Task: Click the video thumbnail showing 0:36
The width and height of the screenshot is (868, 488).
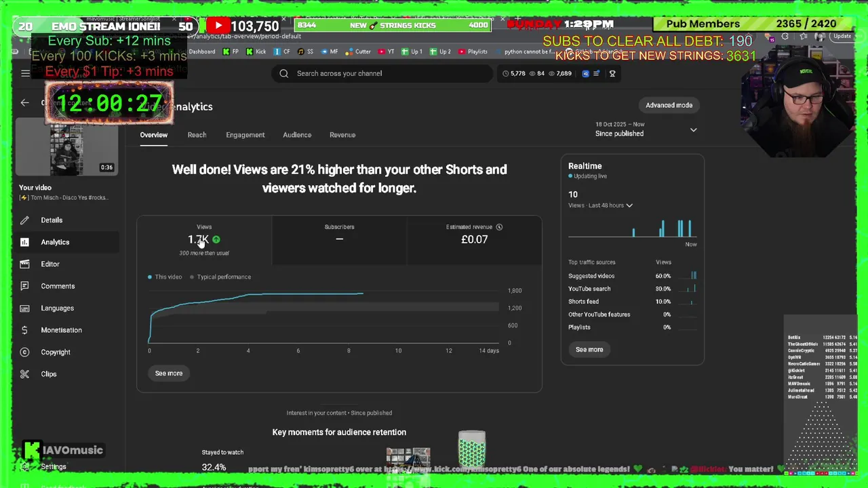Action: point(67,146)
